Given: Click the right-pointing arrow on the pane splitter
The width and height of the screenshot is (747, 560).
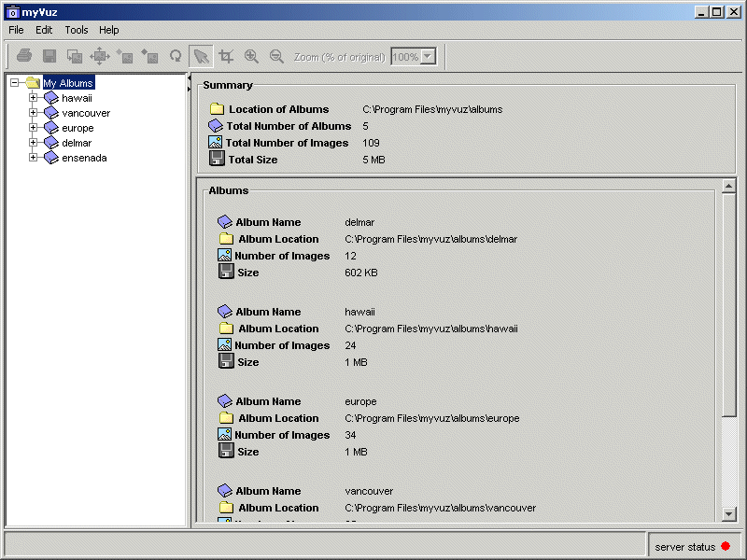Looking at the screenshot, I should [x=190, y=89].
